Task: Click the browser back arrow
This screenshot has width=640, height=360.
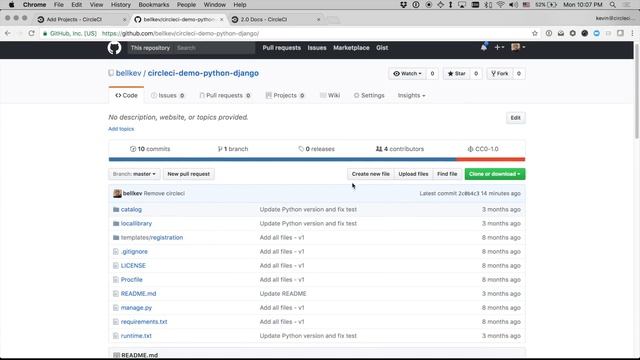Action: 8,33
